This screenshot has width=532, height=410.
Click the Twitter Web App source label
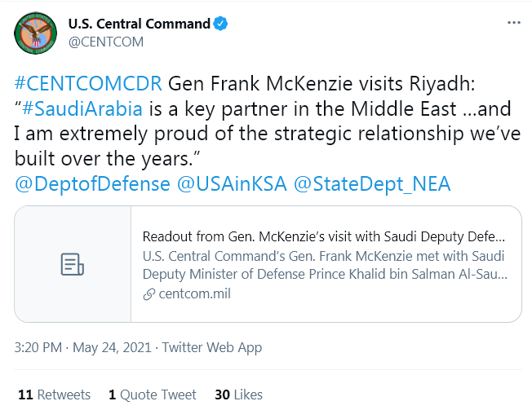[x=212, y=348]
